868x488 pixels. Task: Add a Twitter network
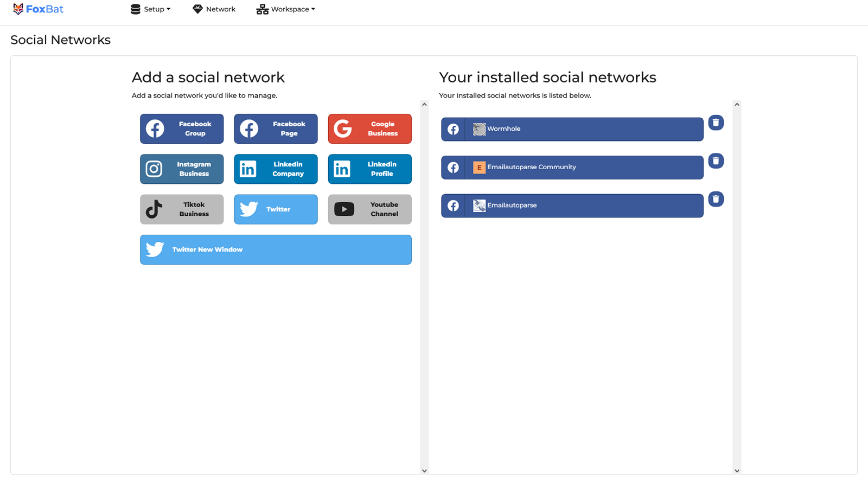[x=276, y=209]
